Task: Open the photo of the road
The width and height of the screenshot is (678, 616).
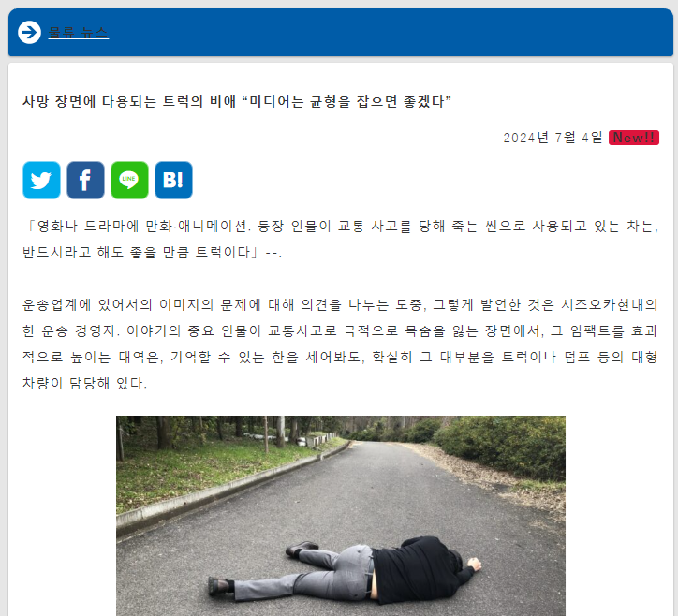Action: tap(341, 516)
